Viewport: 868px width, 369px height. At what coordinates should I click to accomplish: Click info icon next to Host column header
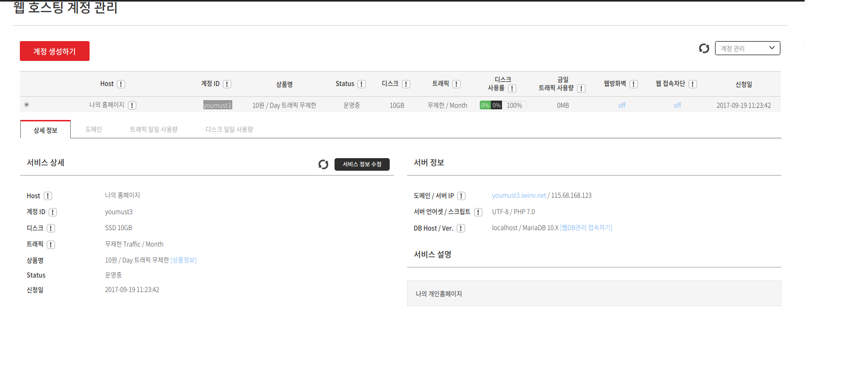click(x=121, y=84)
